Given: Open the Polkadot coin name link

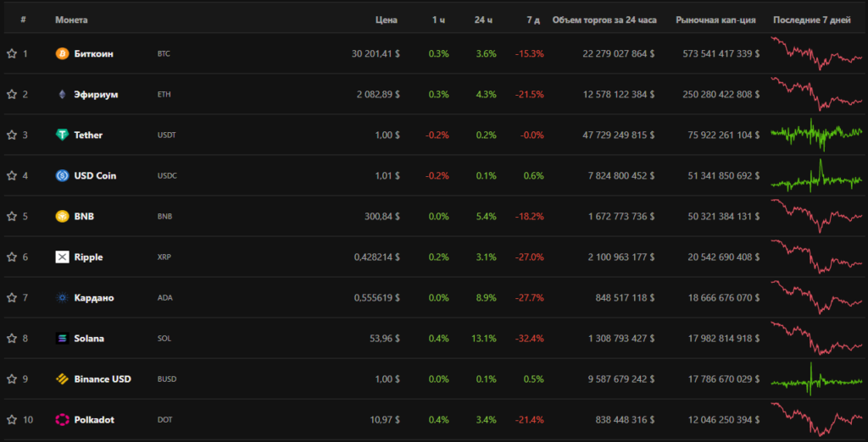Looking at the screenshot, I should (94, 420).
